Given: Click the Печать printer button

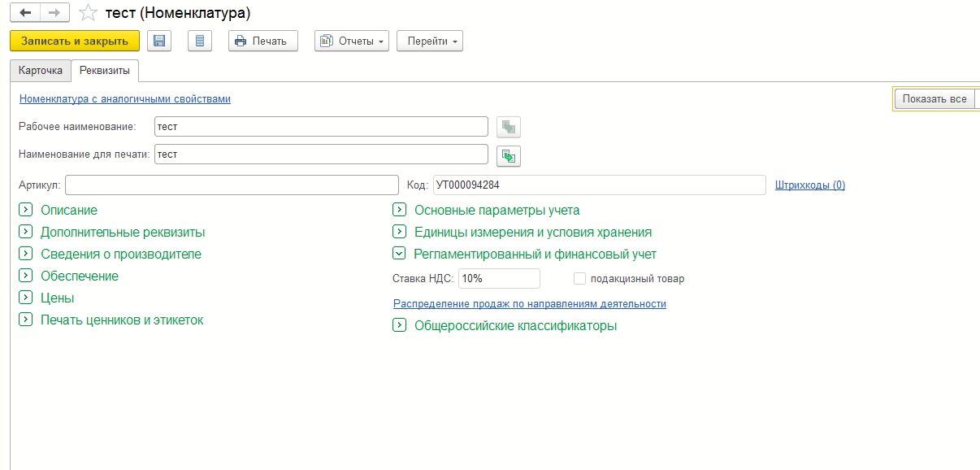Looking at the screenshot, I should (262, 41).
